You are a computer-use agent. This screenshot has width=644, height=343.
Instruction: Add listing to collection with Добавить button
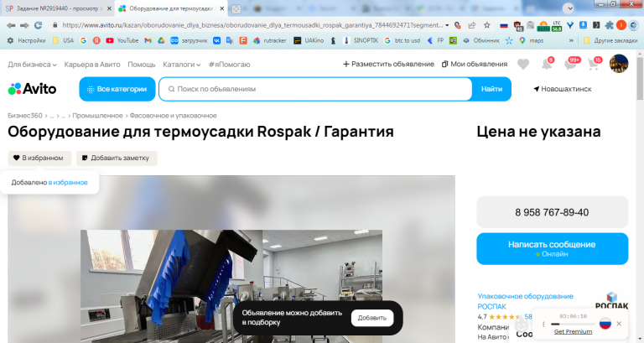click(x=371, y=318)
